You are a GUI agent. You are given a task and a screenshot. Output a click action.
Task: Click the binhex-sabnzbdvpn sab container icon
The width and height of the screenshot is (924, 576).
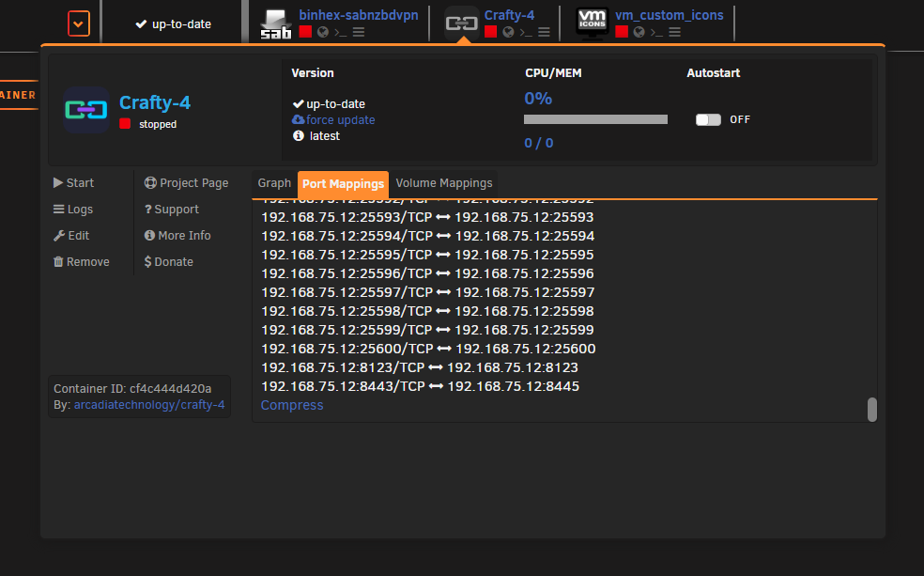point(276,24)
